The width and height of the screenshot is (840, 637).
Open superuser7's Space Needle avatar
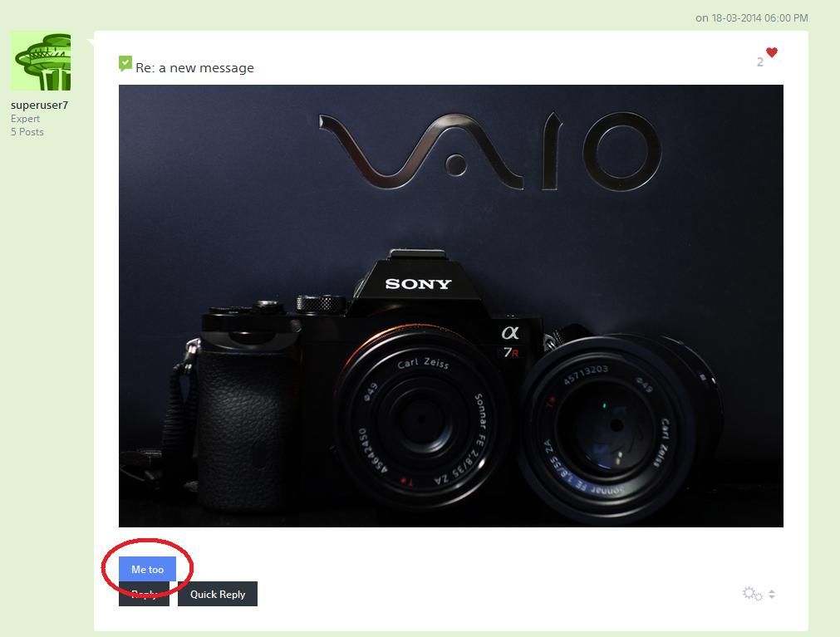tap(41, 61)
